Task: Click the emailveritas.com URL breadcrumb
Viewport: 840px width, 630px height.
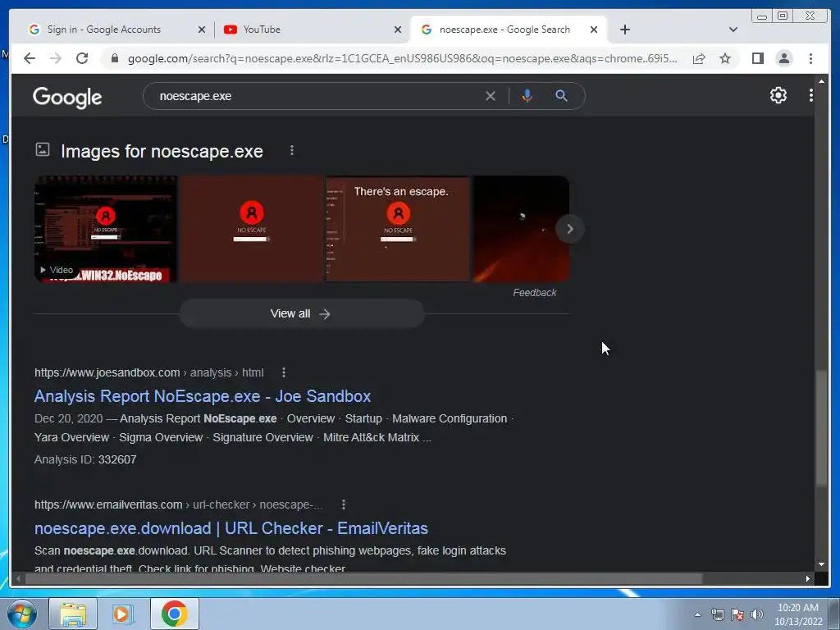Action: [x=178, y=504]
